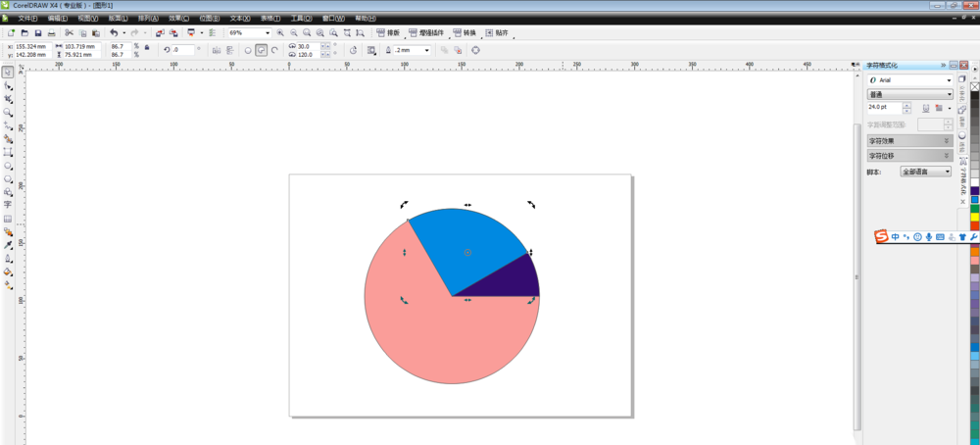Open the Arial font dropdown
The width and height of the screenshot is (980, 445).
tap(950, 80)
